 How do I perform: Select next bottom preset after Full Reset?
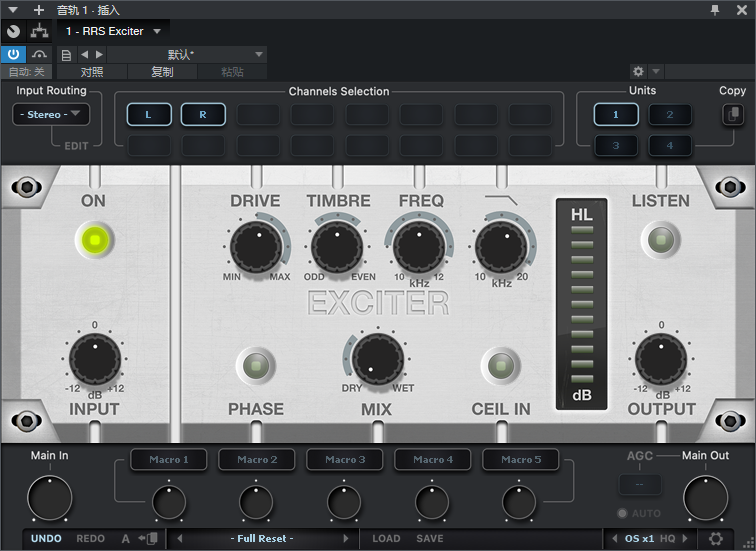coord(346,538)
